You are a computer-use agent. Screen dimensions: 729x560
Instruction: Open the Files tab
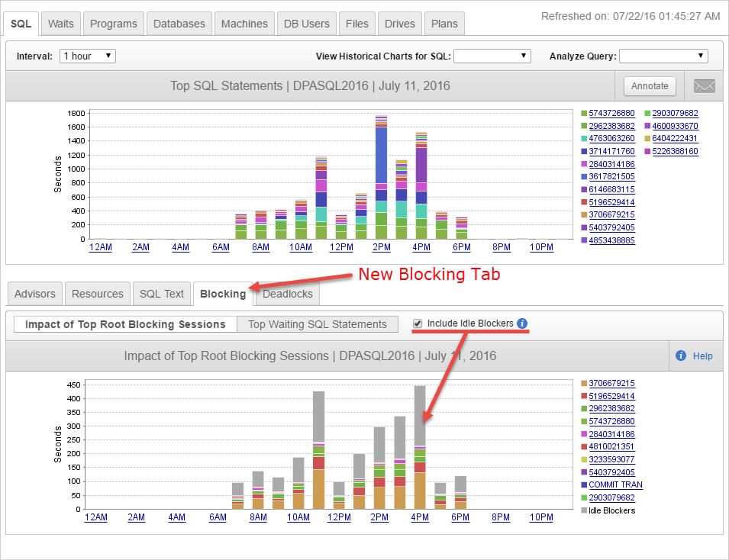[x=356, y=24]
